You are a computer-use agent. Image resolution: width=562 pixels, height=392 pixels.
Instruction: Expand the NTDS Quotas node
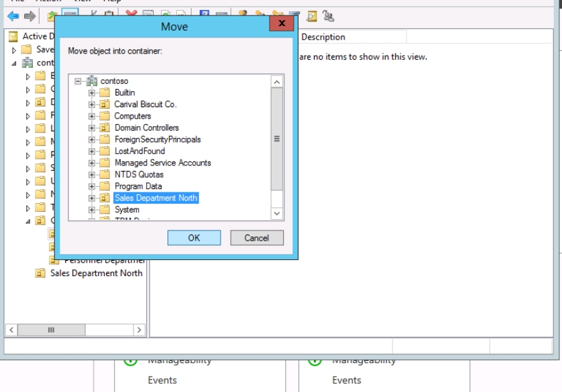point(92,175)
